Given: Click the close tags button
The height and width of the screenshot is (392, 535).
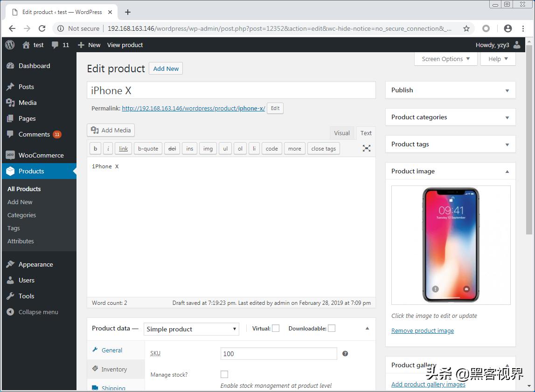Looking at the screenshot, I should pyautogui.click(x=323, y=149).
